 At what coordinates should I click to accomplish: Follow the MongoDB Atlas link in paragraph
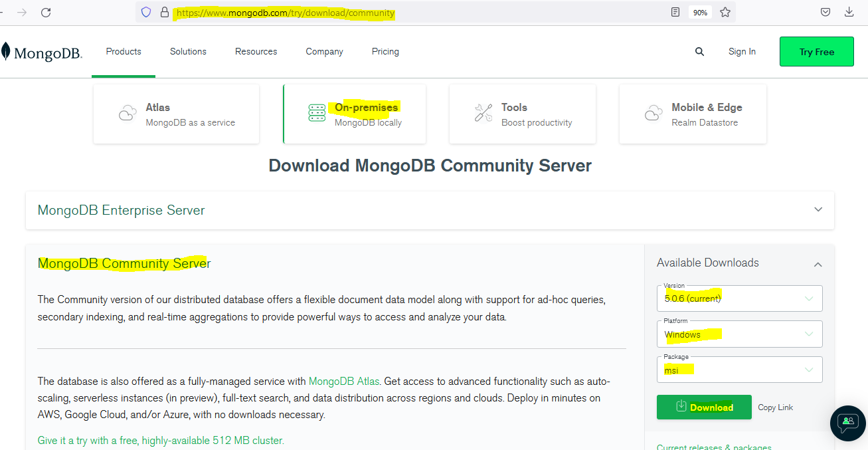click(344, 382)
